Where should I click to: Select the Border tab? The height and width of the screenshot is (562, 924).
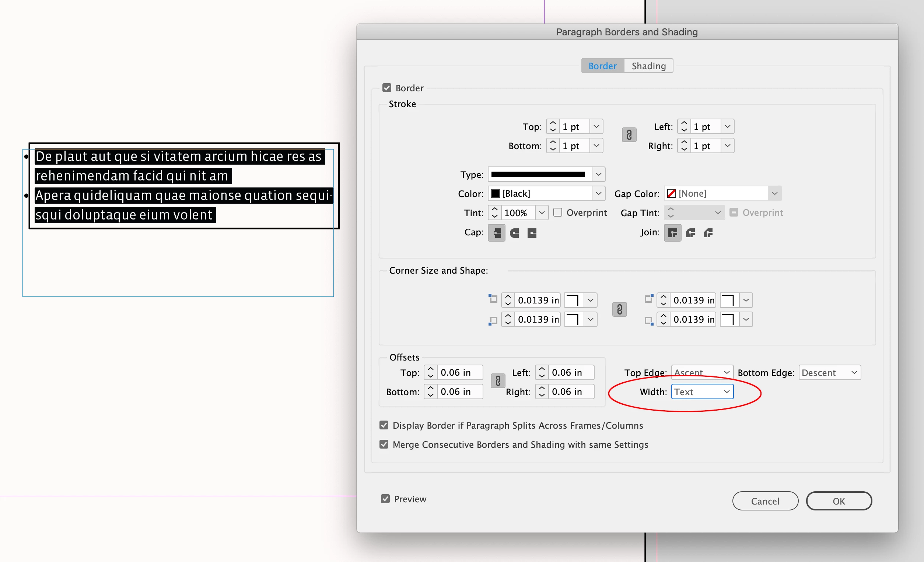coord(602,66)
